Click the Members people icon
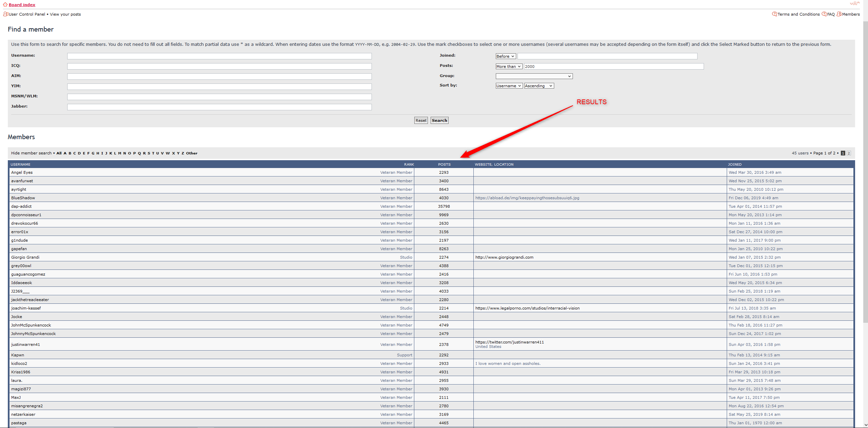 [x=839, y=14]
